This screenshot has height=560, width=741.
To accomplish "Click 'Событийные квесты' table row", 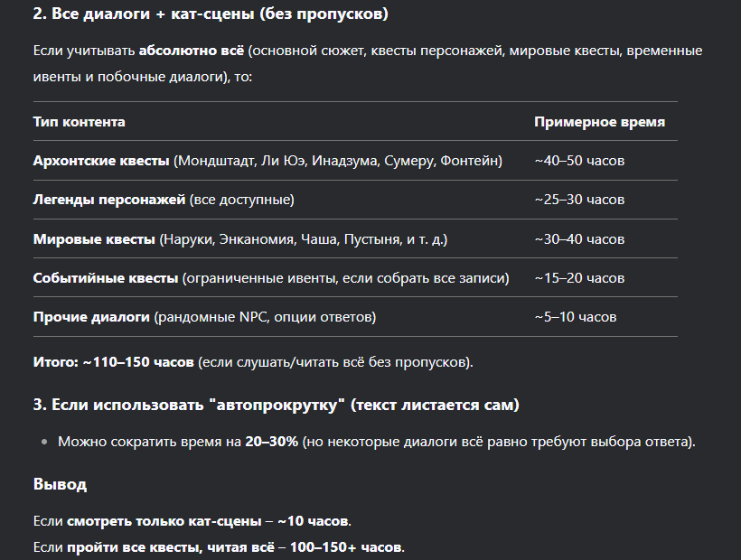I will 355,277.
